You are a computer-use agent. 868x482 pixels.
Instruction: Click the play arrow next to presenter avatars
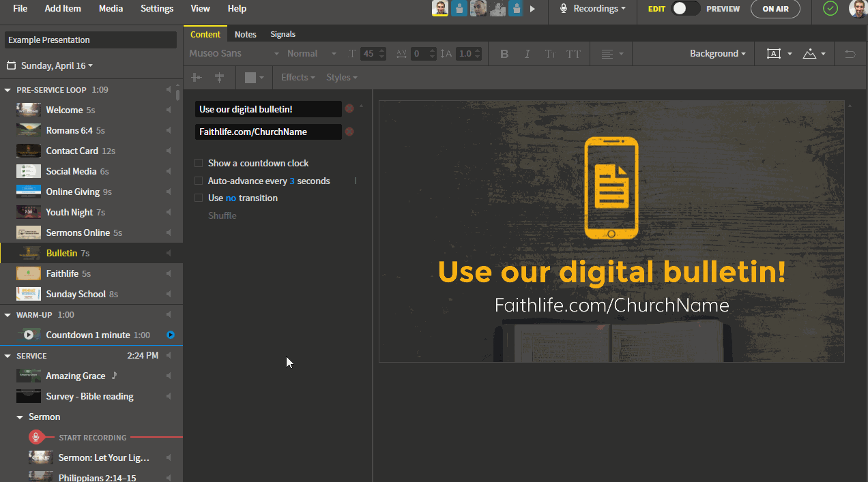pyautogui.click(x=532, y=9)
